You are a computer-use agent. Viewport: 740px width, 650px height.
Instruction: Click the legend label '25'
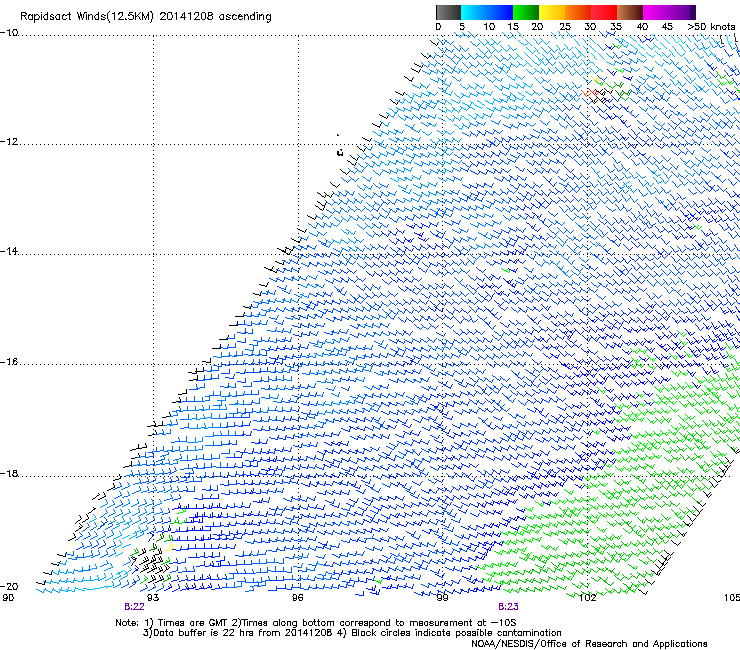click(x=565, y=27)
